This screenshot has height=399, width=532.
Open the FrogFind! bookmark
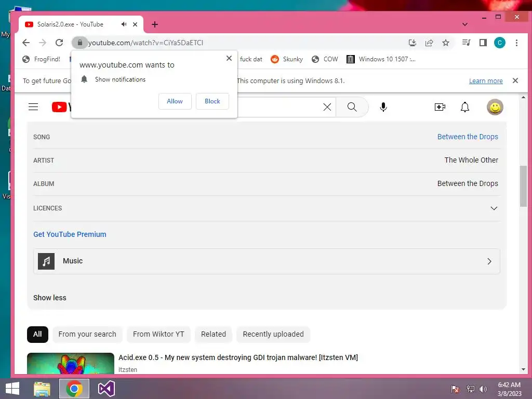coord(42,59)
